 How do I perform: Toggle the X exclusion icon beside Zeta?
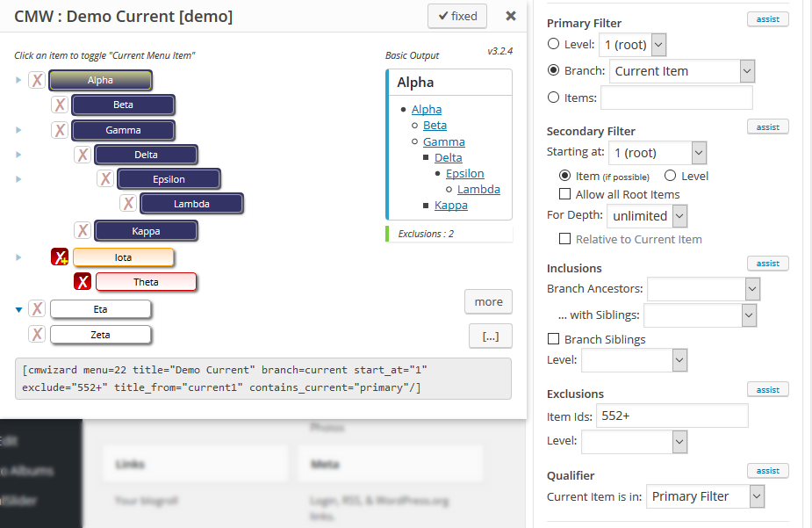[37, 334]
